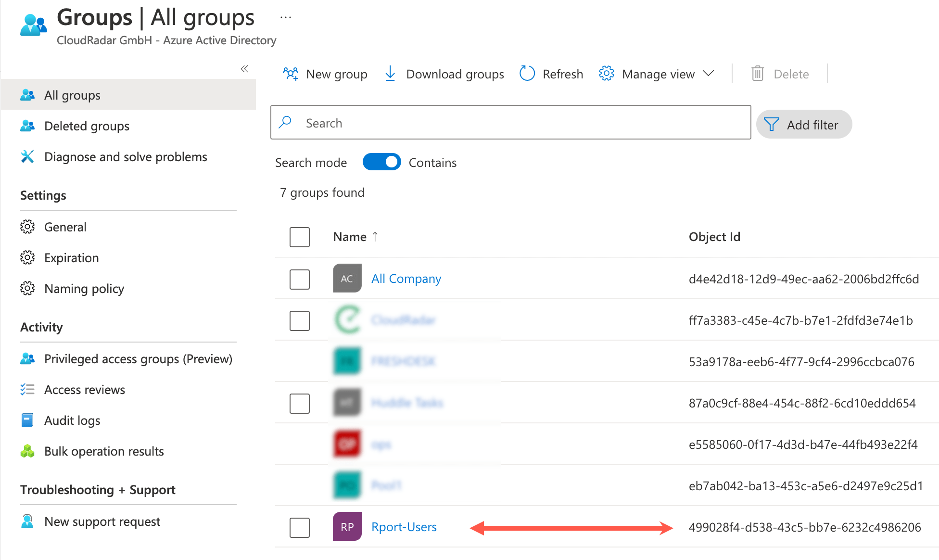Go to Audit logs section

[x=72, y=420]
